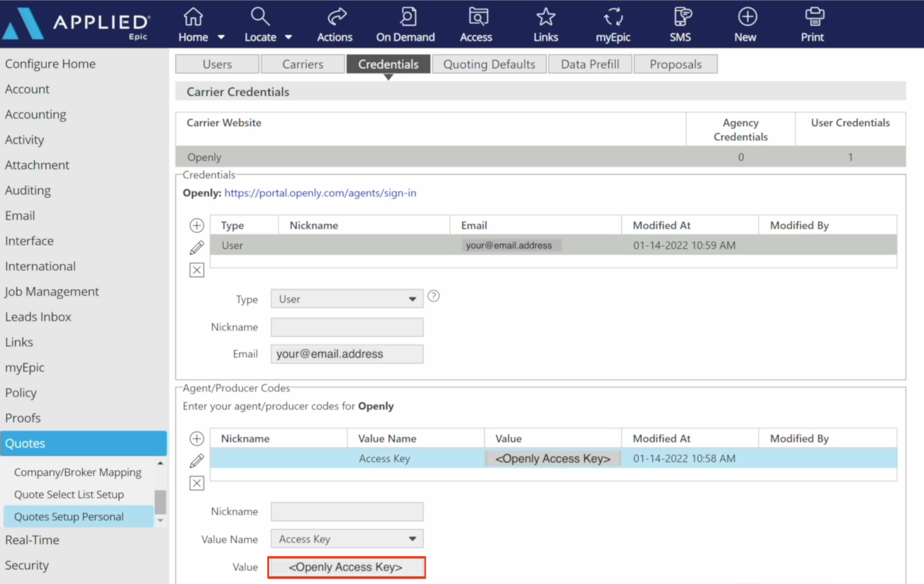Expand the Locate dropdown arrow

click(289, 37)
